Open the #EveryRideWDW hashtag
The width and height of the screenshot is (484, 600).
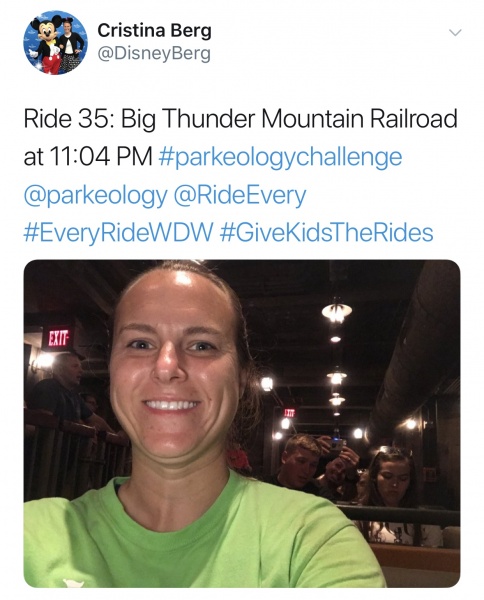point(118,233)
